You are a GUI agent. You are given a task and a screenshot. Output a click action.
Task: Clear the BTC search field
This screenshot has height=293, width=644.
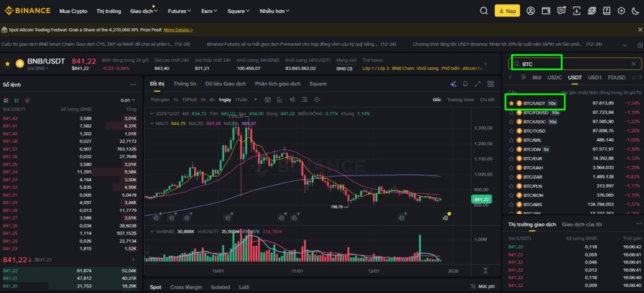pyautogui.click(x=634, y=64)
